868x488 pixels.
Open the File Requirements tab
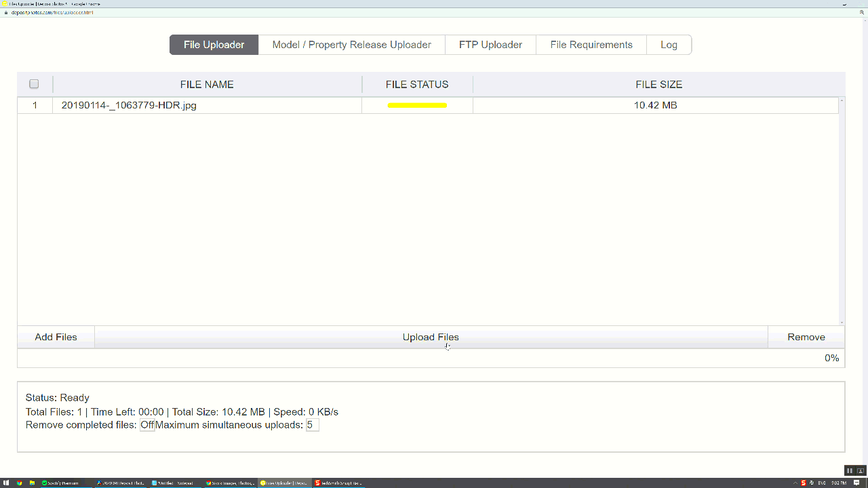coord(591,45)
